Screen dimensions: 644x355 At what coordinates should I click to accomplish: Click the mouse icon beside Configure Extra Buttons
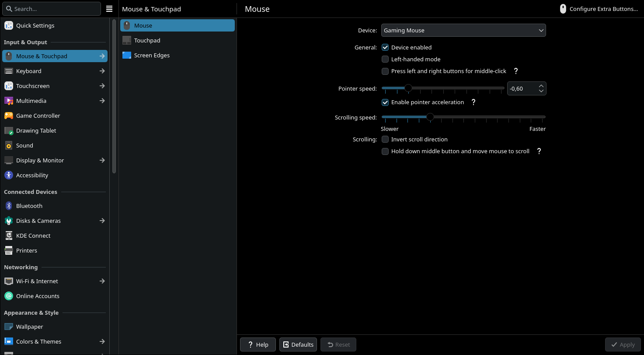tap(563, 9)
